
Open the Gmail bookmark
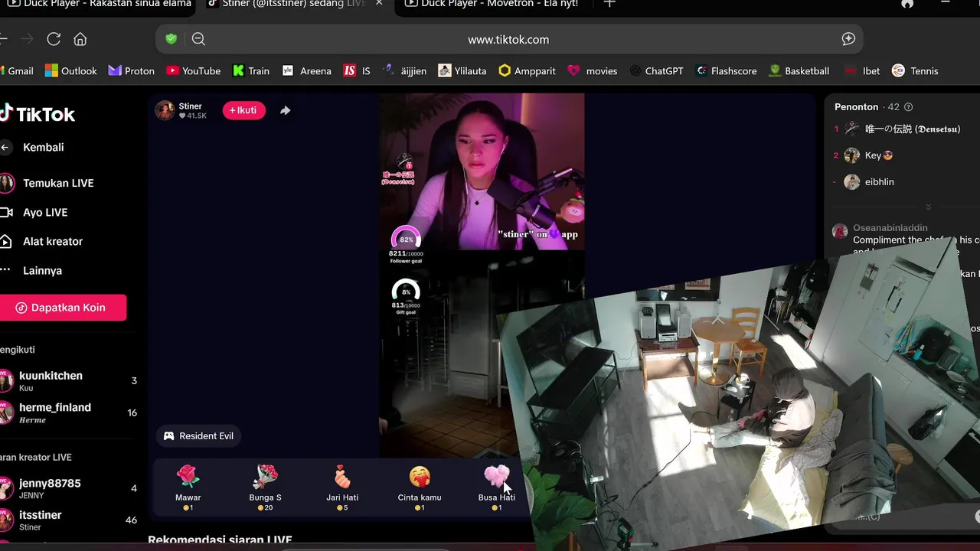pos(15,70)
